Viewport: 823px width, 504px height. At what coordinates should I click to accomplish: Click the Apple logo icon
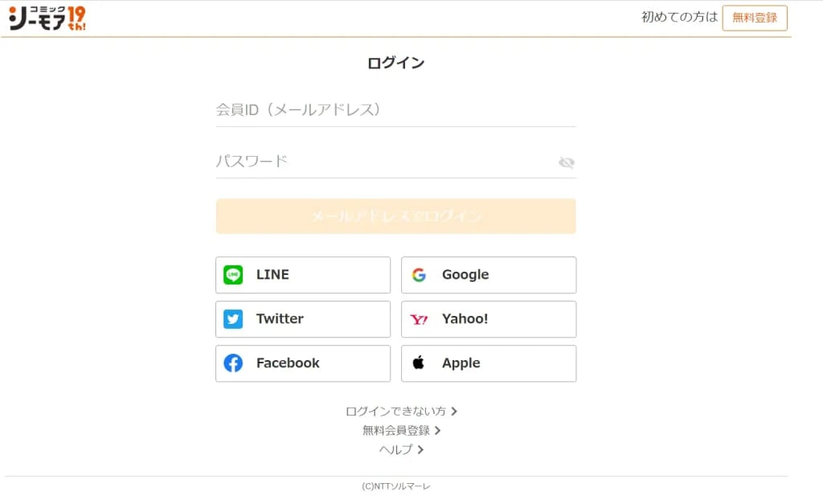coord(419,363)
